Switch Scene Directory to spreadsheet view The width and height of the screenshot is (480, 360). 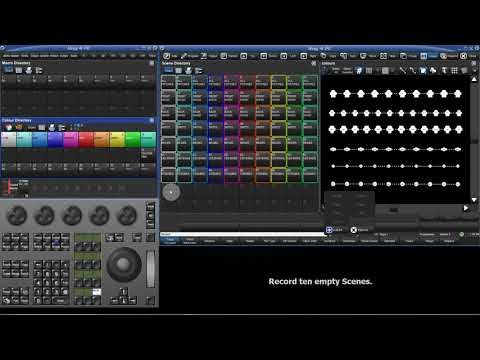coord(179,70)
